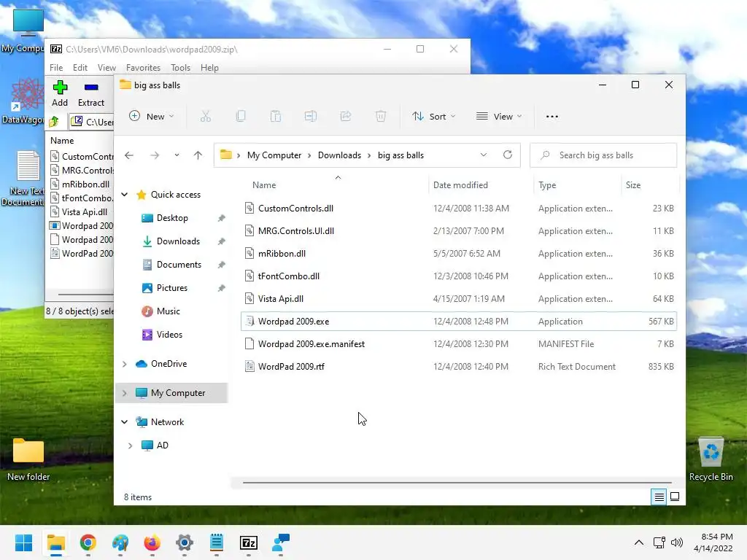This screenshot has width=747, height=560.
Task: Click the Copy icon in Explorer toolbar
Action: coord(241,116)
